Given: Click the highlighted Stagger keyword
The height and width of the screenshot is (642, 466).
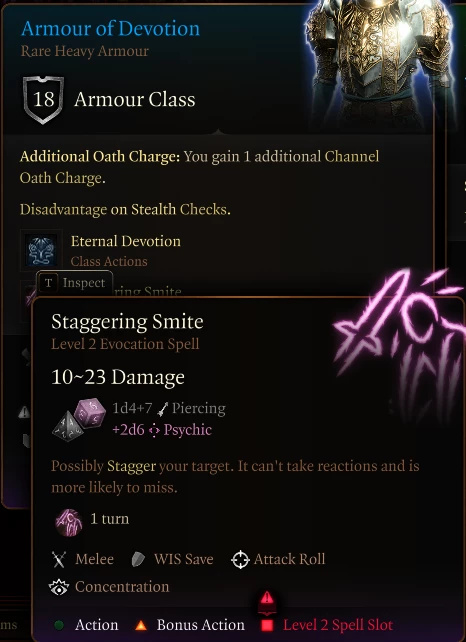Looking at the screenshot, I should click(x=131, y=466).
